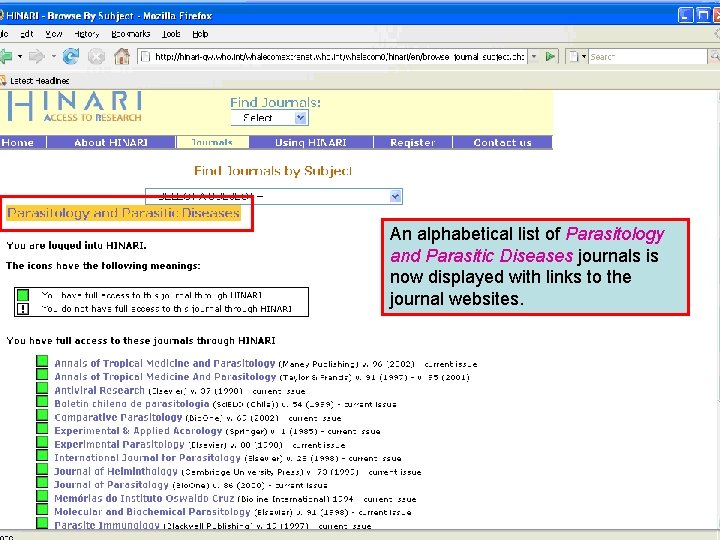Click the search engine icon in search box
This screenshot has width=720, height=540.
[x=573, y=56]
